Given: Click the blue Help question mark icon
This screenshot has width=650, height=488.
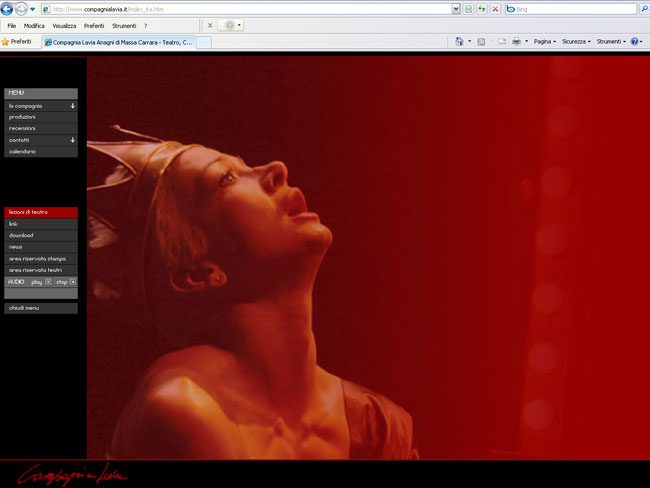Looking at the screenshot, I should click(x=634, y=41).
